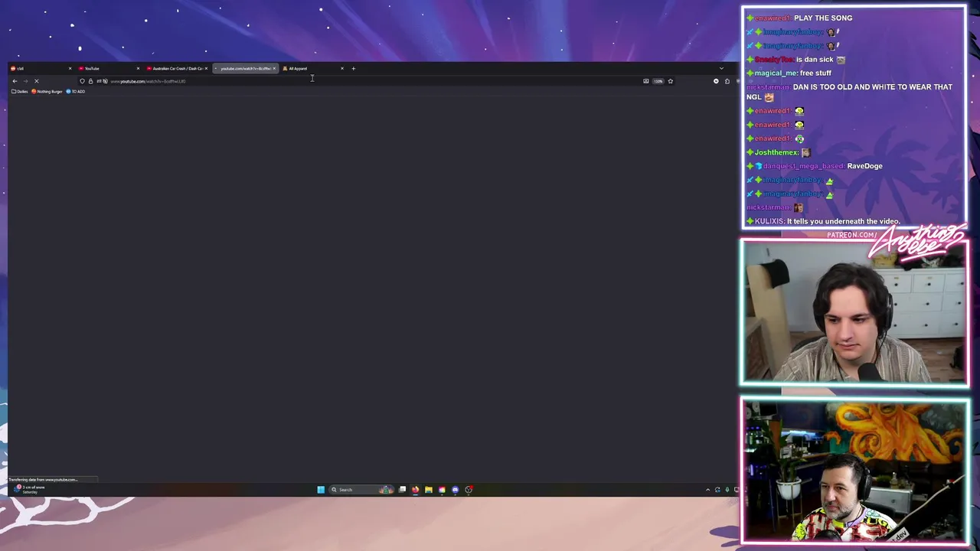Image resolution: width=980 pixels, height=551 pixels.
Task: Open Firefox from the taskbar
Action: pyautogui.click(x=416, y=490)
